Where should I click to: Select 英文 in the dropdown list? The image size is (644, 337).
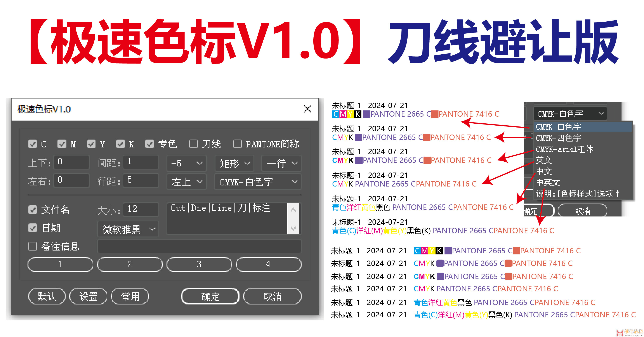pyautogui.click(x=583, y=160)
